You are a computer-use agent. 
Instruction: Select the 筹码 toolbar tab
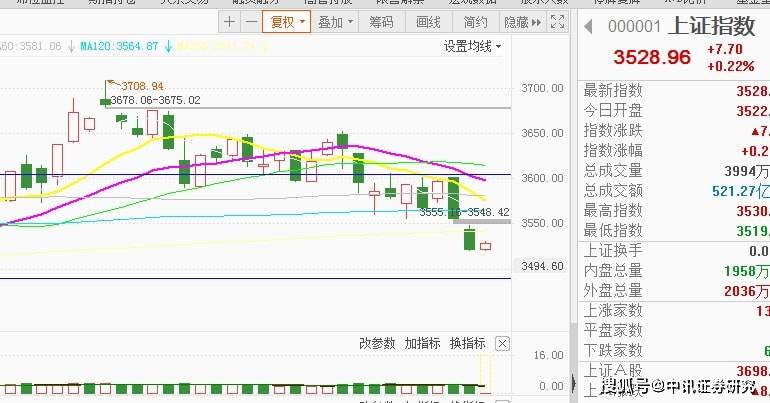pos(381,22)
